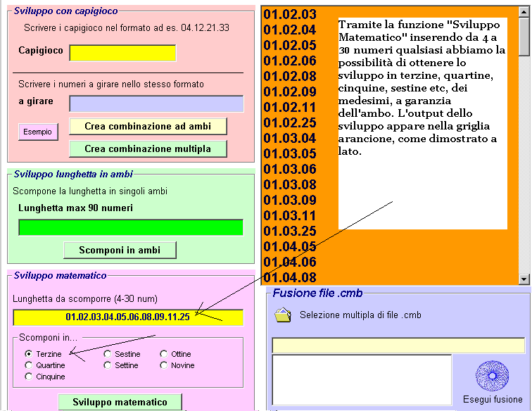Screen dimensions: 532x411
Task: Focus the yellow Capigioco input field
Action: tap(122, 53)
